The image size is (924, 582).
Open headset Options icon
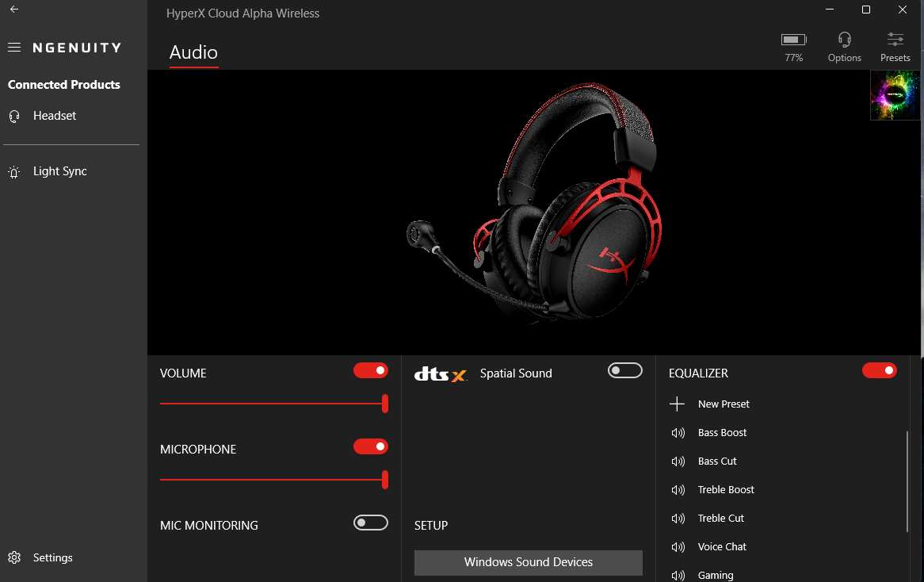pos(845,40)
